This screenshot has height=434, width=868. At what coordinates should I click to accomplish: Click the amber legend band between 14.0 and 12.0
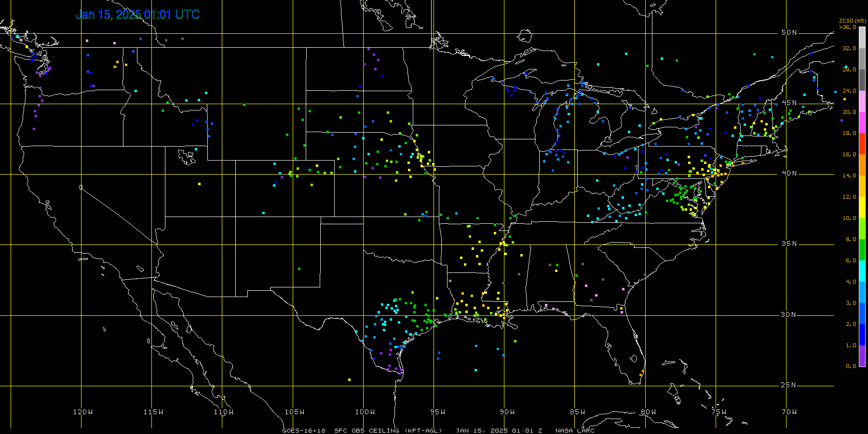[x=862, y=186]
